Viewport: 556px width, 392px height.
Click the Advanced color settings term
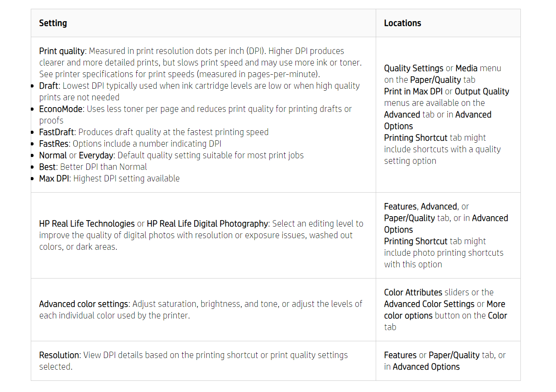[84, 304]
